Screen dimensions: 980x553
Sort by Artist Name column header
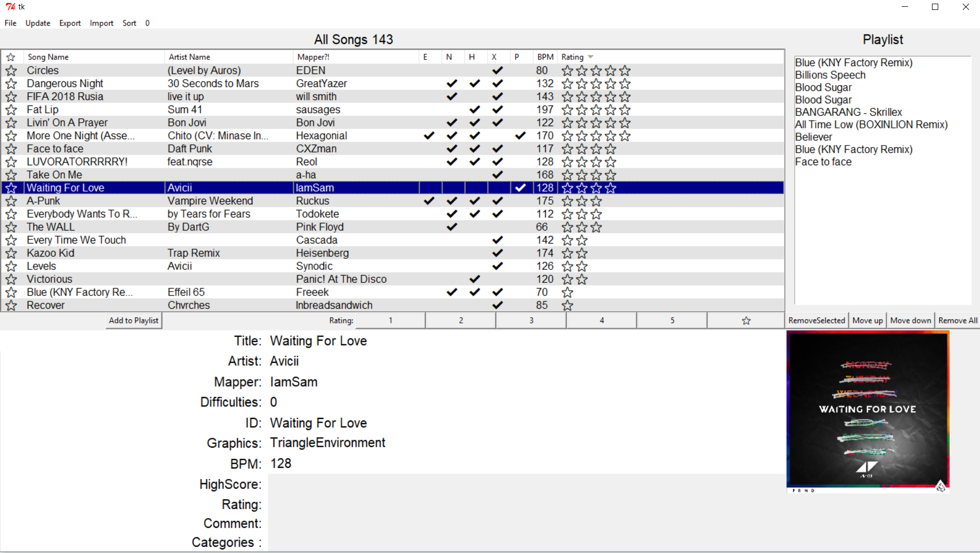pos(229,57)
